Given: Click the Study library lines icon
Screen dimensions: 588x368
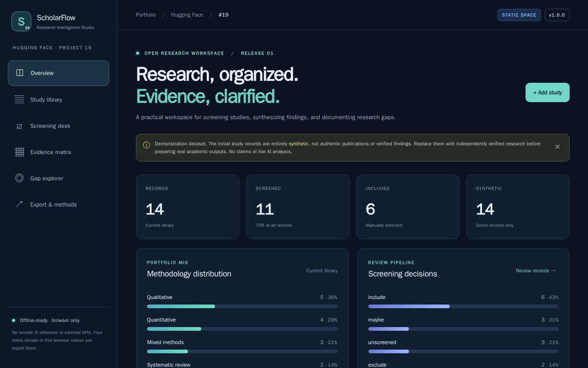Looking at the screenshot, I should pos(19,99).
